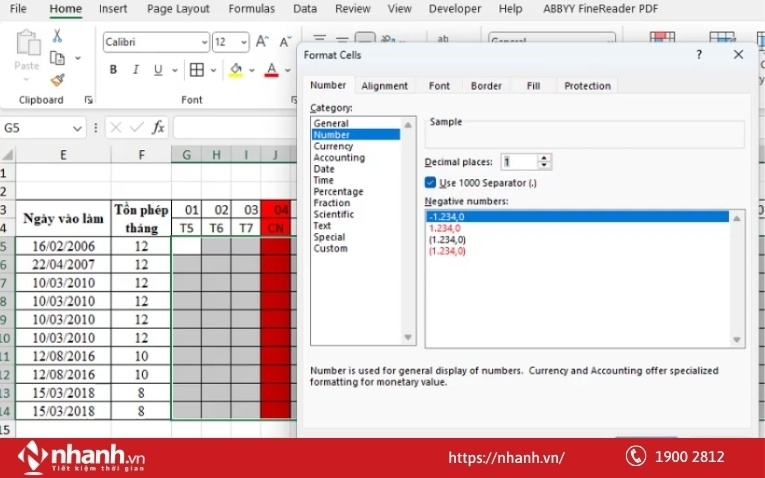The width and height of the screenshot is (765, 478).
Task: Switch to the Protection tab in Format Cells
Action: (587, 86)
